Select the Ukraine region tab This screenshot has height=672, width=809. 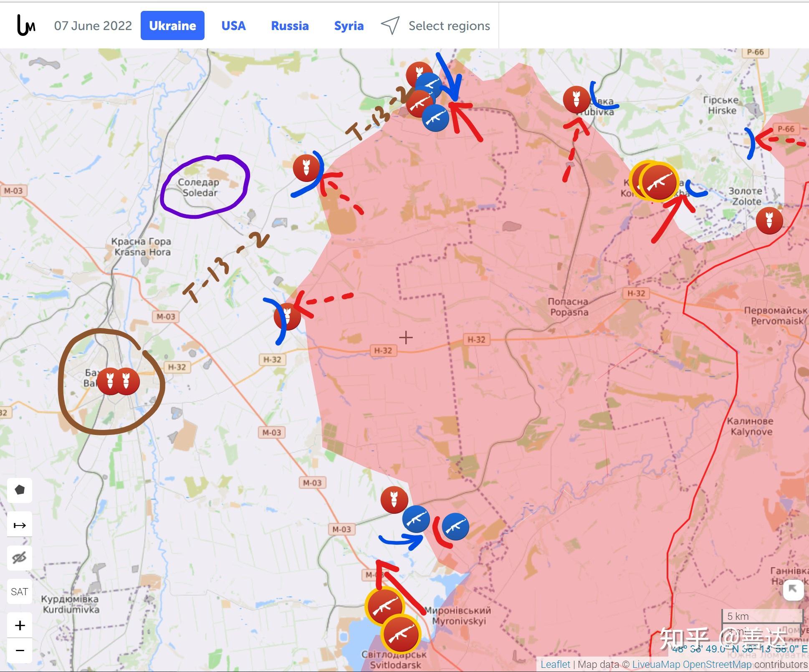click(172, 26)
